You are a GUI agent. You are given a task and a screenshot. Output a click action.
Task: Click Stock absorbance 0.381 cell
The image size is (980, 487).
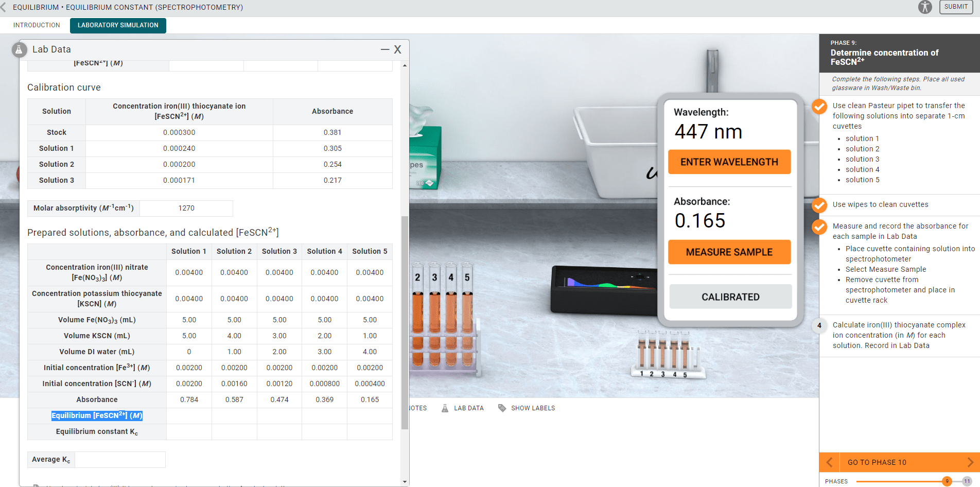332,133
